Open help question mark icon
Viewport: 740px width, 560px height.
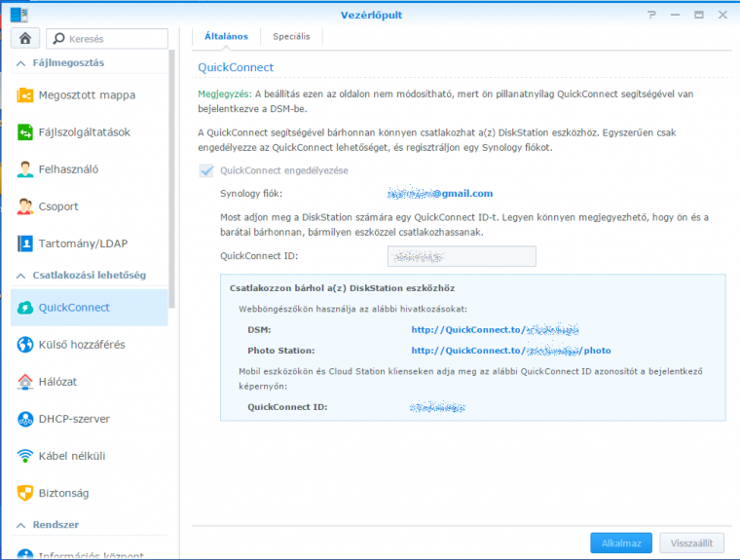[x=651, y=15]
